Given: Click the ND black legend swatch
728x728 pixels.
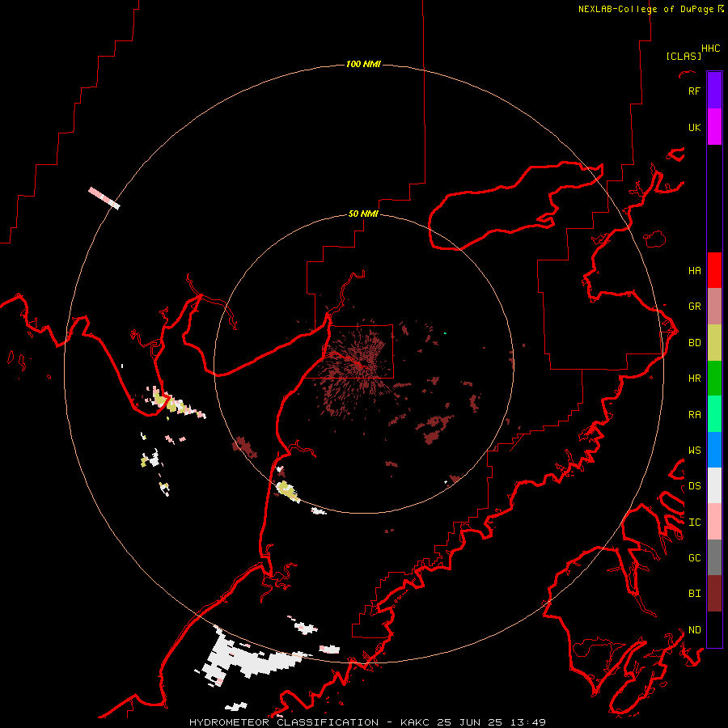Looking at the screenshot, I should pos(714,629).
